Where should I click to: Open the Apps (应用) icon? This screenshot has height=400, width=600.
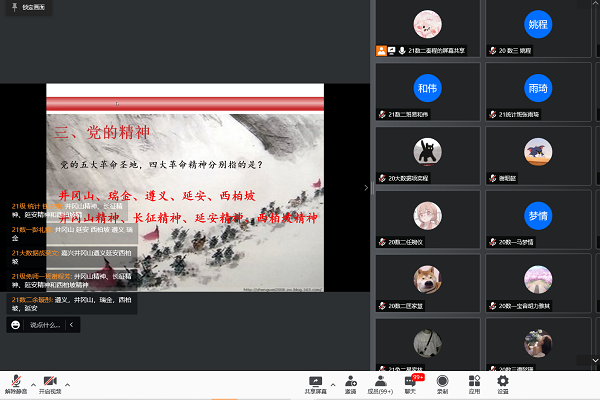[x=474, y=383]
